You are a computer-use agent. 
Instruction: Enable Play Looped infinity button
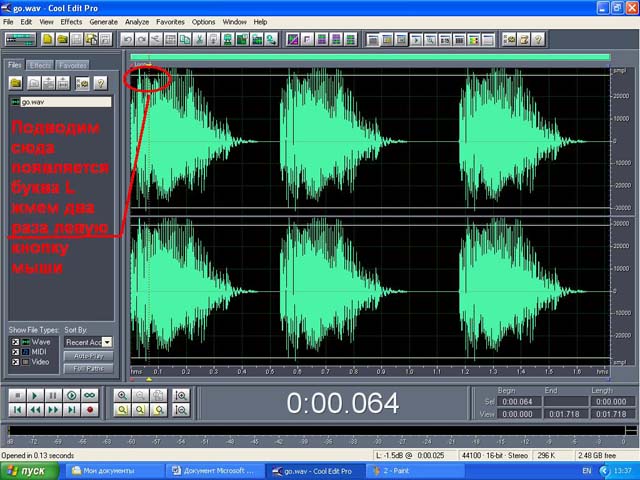tap(90, 395)
